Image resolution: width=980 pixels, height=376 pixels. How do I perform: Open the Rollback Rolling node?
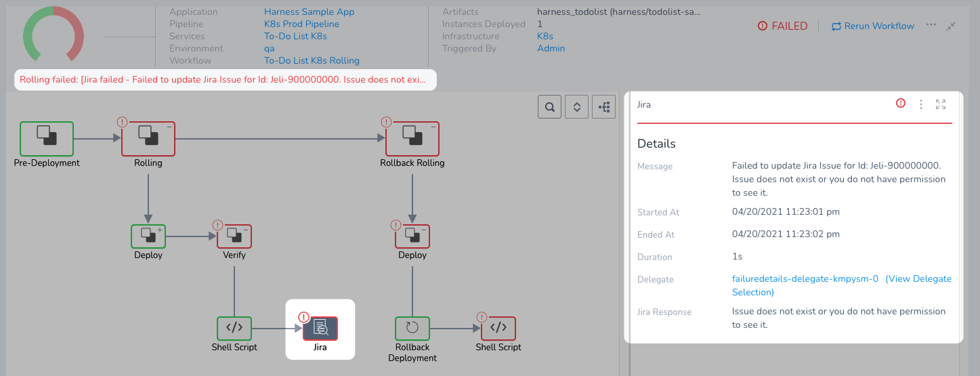[x=412, y=139]
